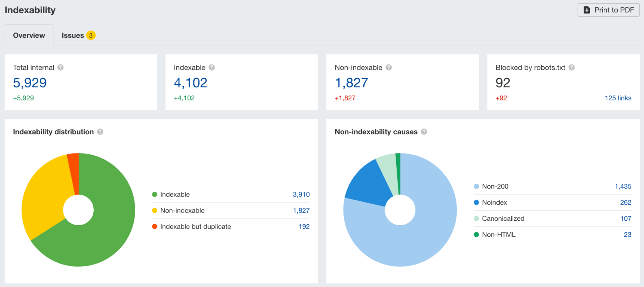Click help icon next to Total internal
The height and width of the screenshot is (287, 644).
point(60,68)
